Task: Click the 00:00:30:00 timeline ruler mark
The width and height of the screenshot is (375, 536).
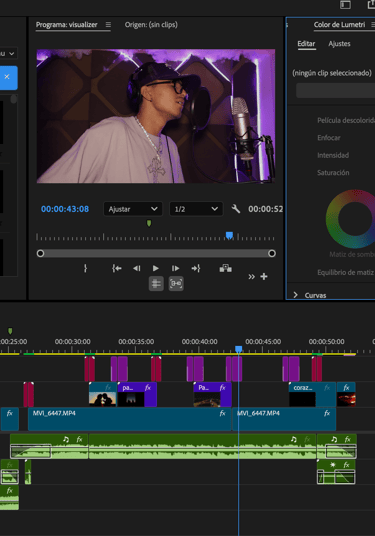Action: (x=72, y=341)
